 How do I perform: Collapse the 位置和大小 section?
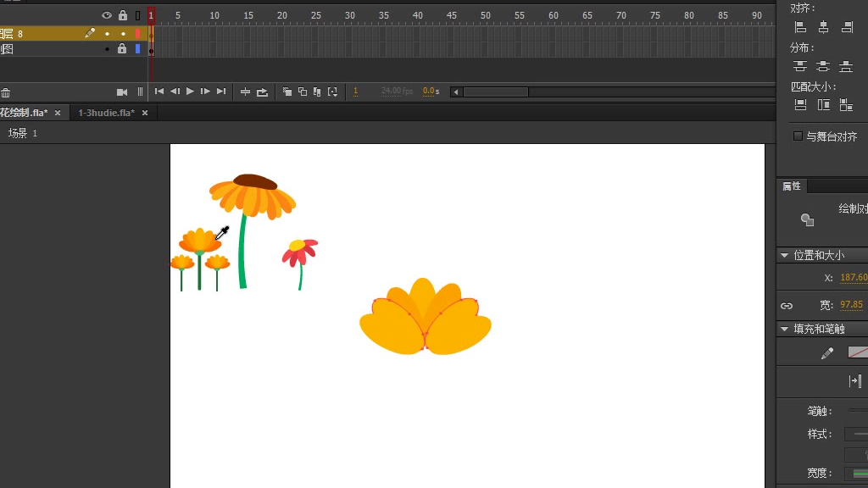point(783,255)
